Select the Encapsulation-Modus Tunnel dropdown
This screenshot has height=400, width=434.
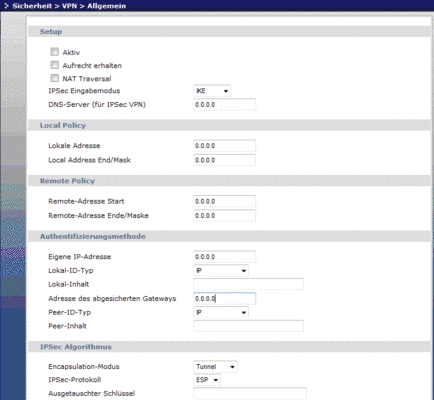pyautogui.click(x=215, y=367)
